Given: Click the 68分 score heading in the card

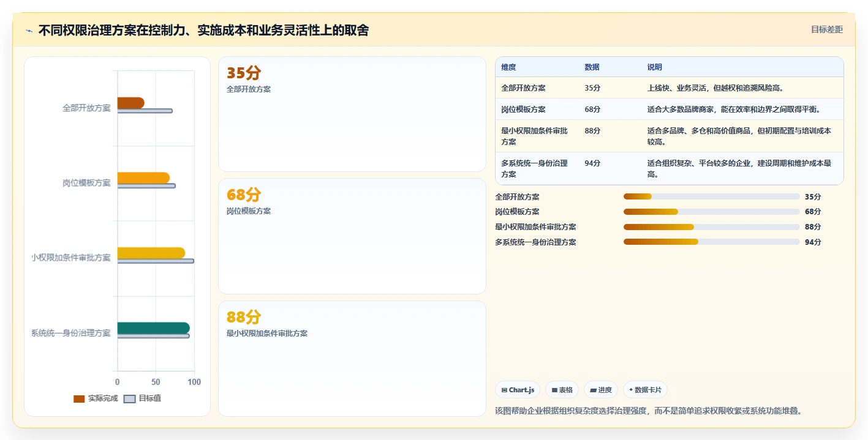Looking at the screenshot, I should point(244,195).
